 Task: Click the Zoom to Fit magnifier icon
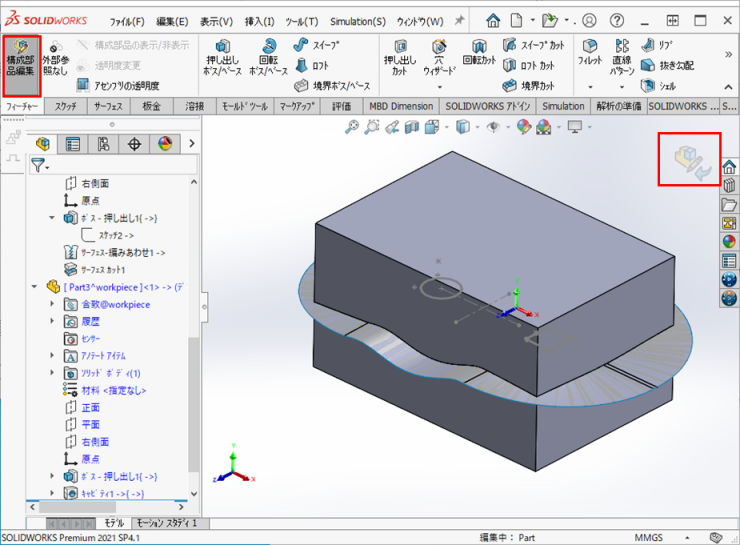point(352,126)
